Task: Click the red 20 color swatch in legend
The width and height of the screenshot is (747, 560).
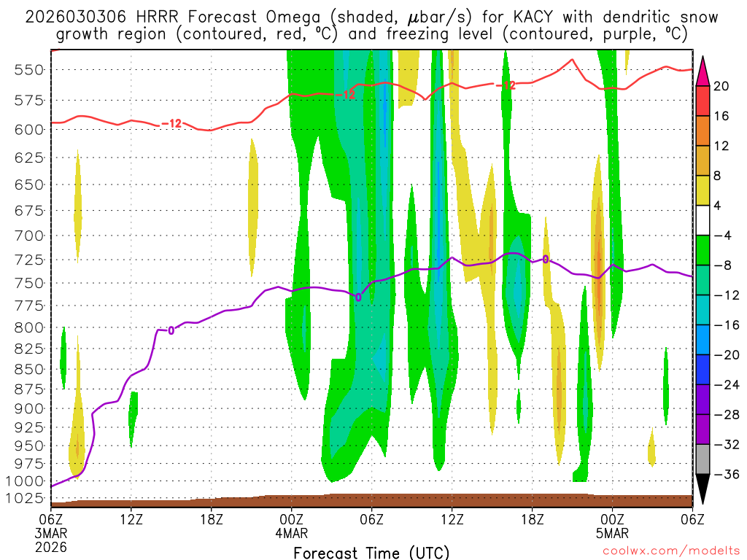Action: [703, 101]
